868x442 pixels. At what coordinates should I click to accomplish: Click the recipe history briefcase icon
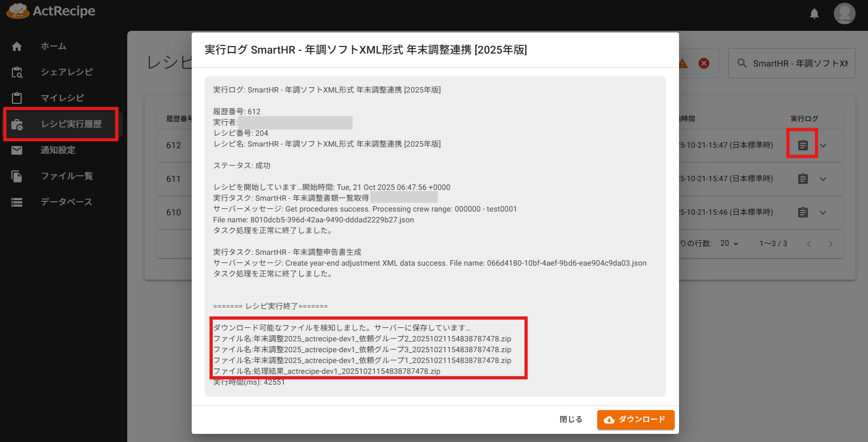click(x=17, y=124)
